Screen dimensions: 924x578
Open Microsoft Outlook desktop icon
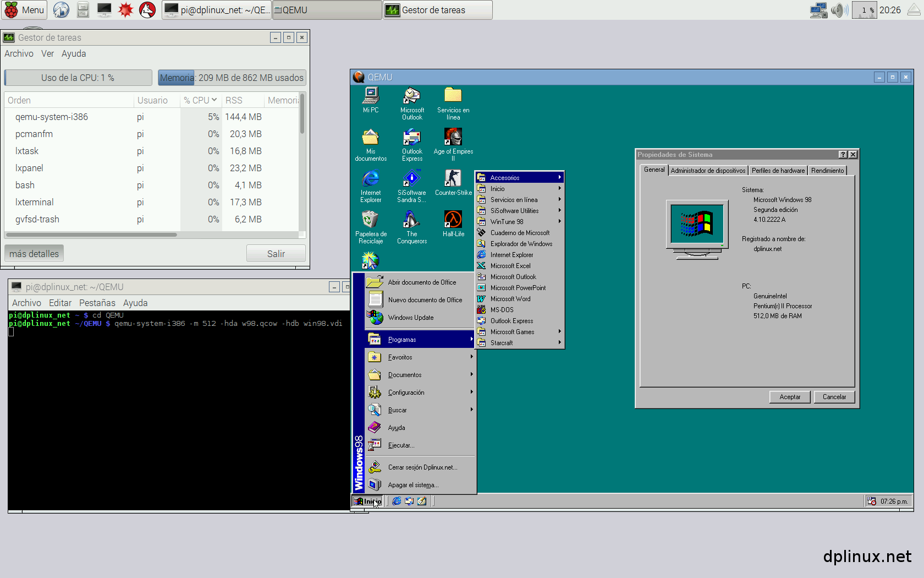[412, 104]
